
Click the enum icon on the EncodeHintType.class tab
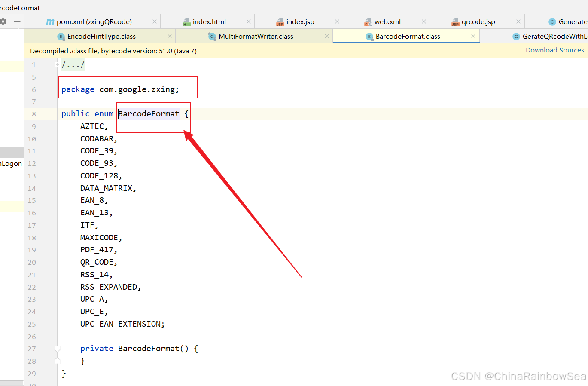61,37
